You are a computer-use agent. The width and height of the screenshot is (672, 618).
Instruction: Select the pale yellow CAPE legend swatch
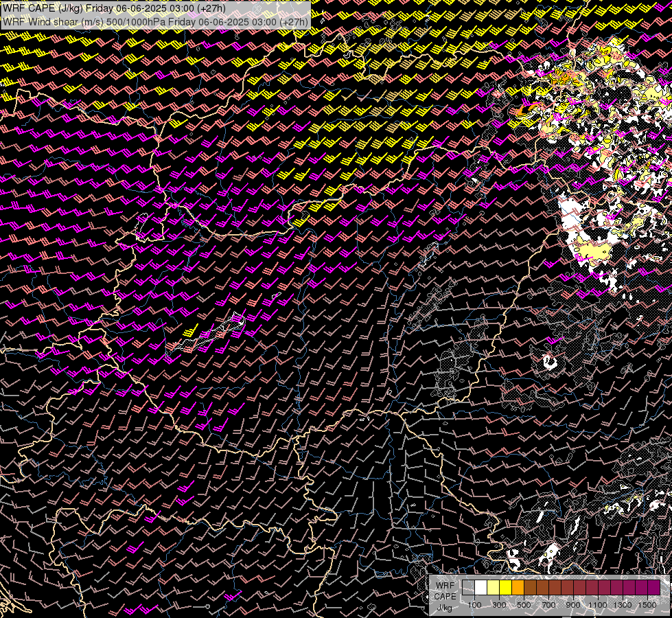494,588
